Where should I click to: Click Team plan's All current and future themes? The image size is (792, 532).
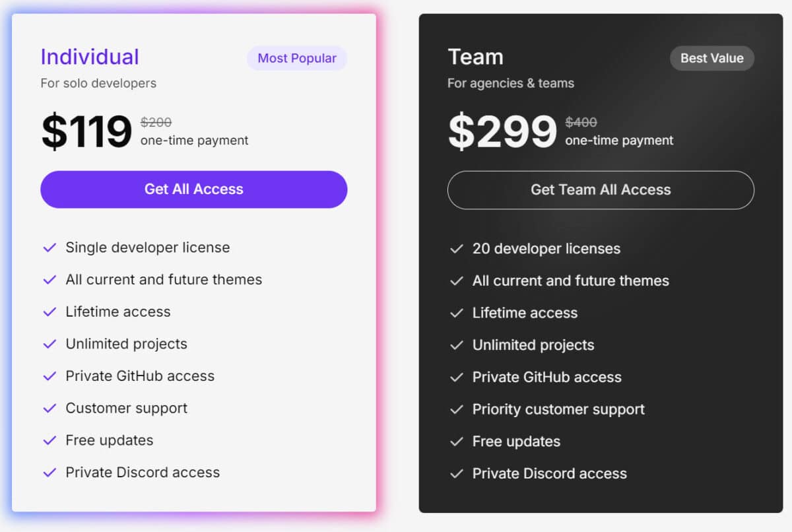pyautogui.click(x=571, y=281)
